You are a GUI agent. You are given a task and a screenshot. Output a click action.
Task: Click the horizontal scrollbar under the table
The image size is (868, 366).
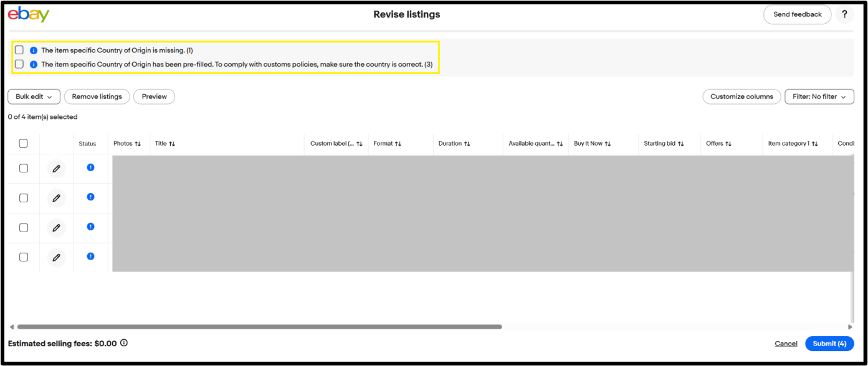259,327
